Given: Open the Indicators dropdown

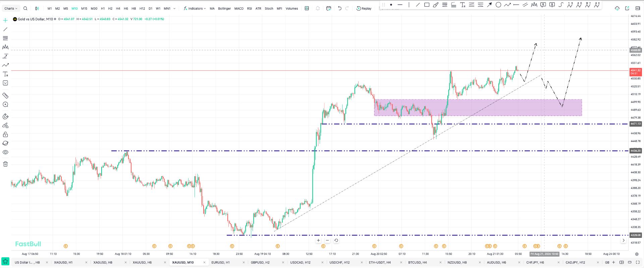Looking at the screenshot, I should 195,8.
